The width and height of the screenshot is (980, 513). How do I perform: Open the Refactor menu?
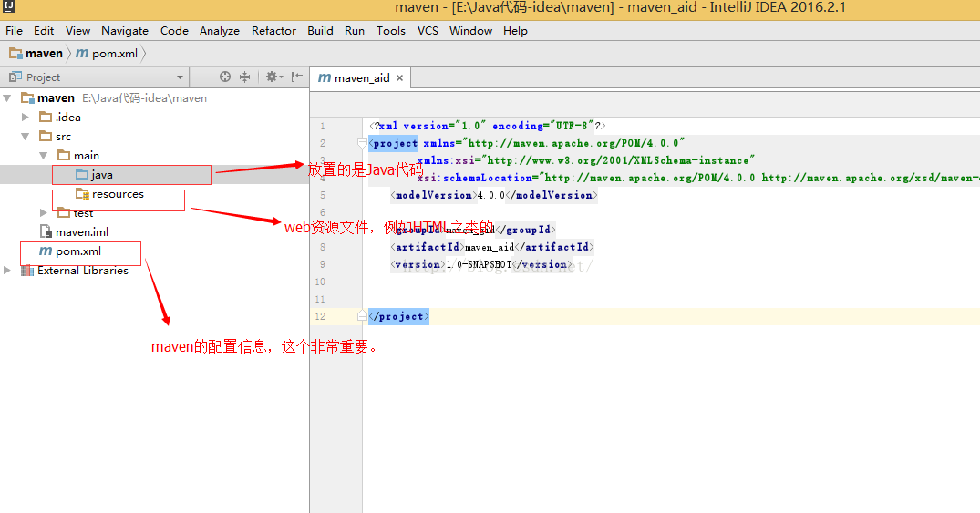273,31
